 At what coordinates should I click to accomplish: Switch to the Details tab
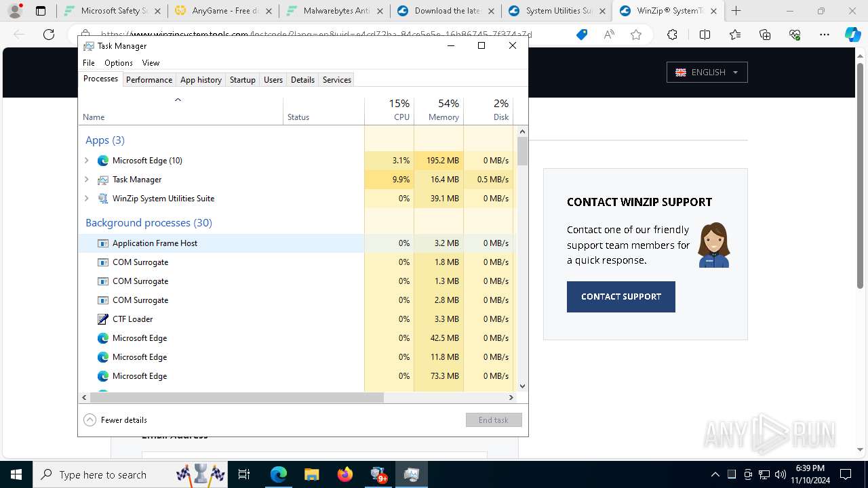click(302, 80)
